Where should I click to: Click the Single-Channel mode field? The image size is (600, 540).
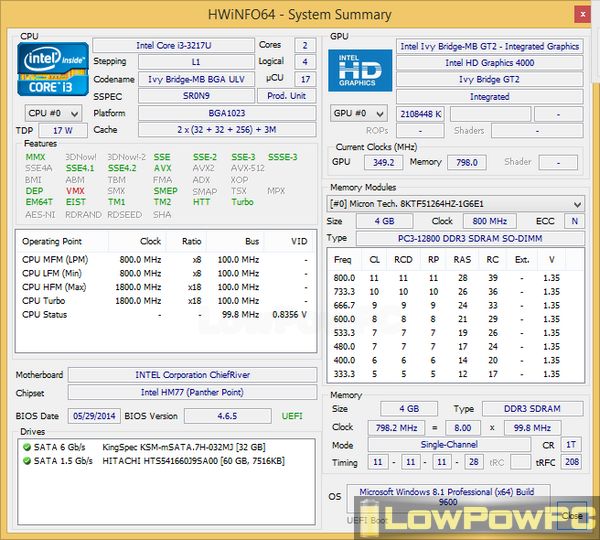pyautogui.click(x=449, y=445)
